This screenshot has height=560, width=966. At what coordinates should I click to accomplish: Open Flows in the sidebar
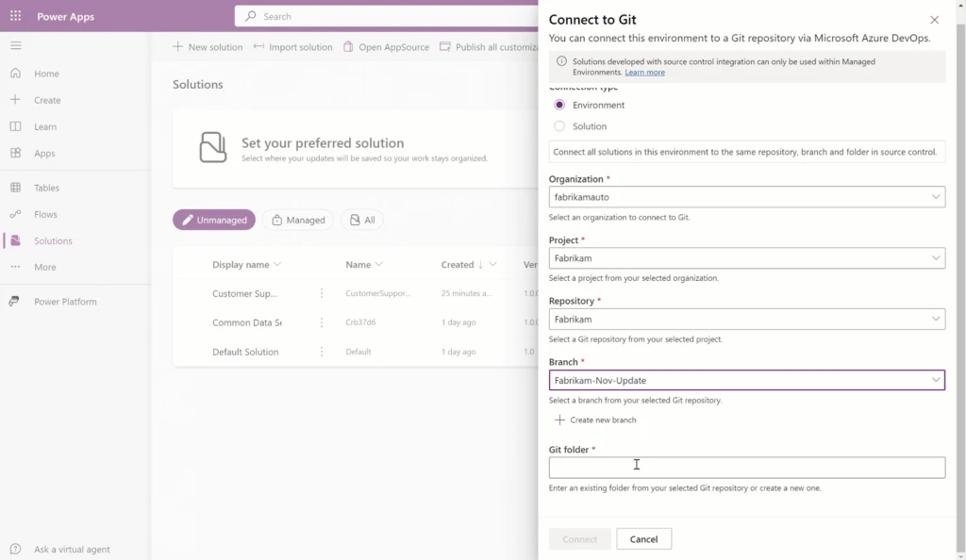(45, 214)
